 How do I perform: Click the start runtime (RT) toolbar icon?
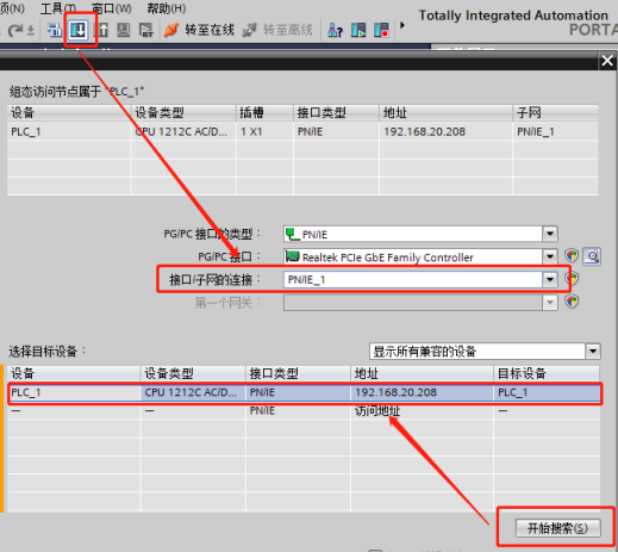click(146, 30)
